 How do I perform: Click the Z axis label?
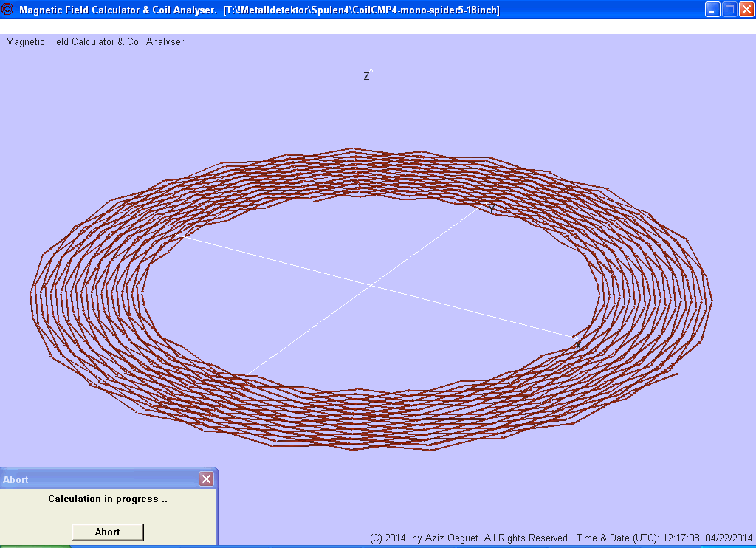[365, 76]
